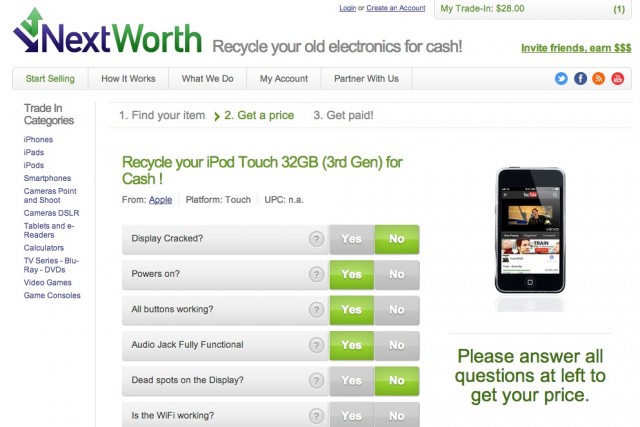This screenshot has width=640, height=427.
Task: Click help icon for Display Cracked
Action: [316, 239]
